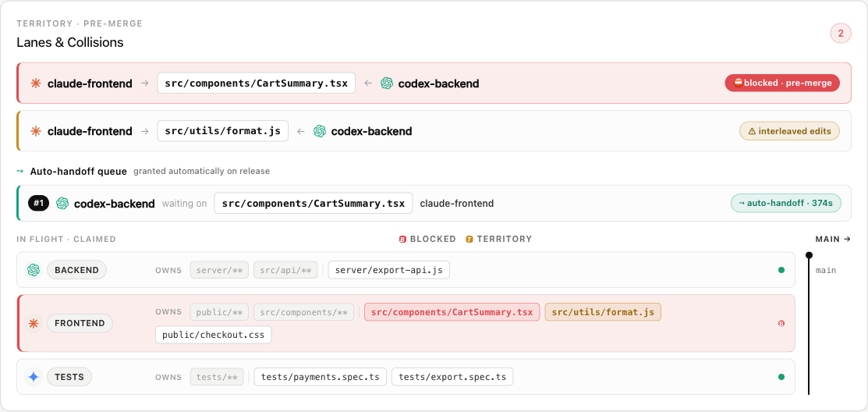Click the src/components/** ownership glob
Screen dimensions: 868x412
coord(303,312)
